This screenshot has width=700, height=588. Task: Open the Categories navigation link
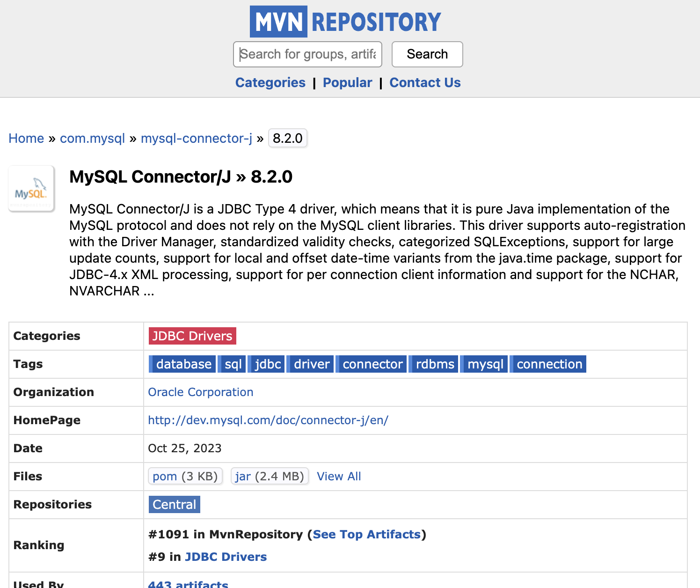[270, 82]
